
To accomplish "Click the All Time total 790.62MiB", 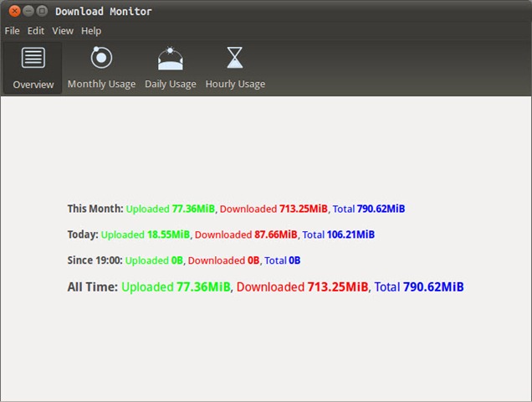I will [433, 286].
